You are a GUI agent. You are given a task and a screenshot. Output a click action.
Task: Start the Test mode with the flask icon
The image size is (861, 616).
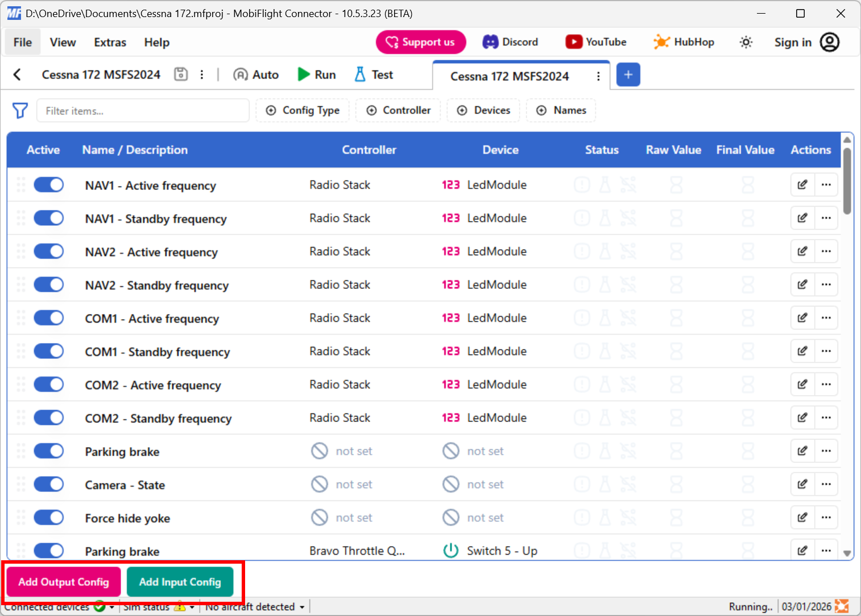pos(373,75)
